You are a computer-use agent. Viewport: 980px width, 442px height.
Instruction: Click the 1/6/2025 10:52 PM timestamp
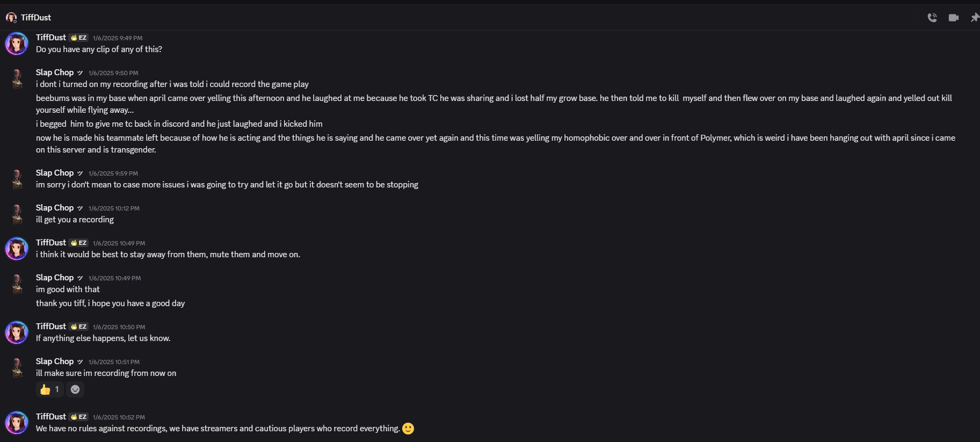119,417
